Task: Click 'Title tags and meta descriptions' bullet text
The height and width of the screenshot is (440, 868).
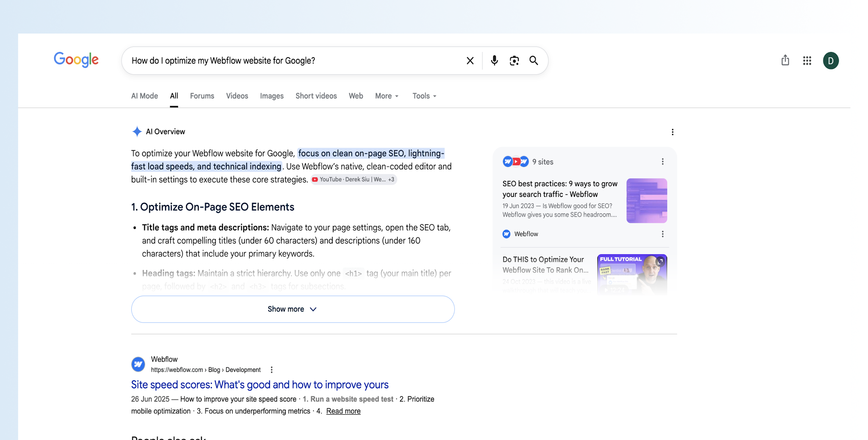Action: (x=206, y=227)
